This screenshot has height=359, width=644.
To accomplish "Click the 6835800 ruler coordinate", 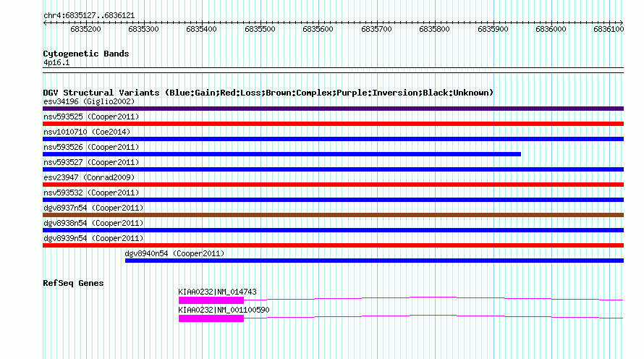I will 435,29.
